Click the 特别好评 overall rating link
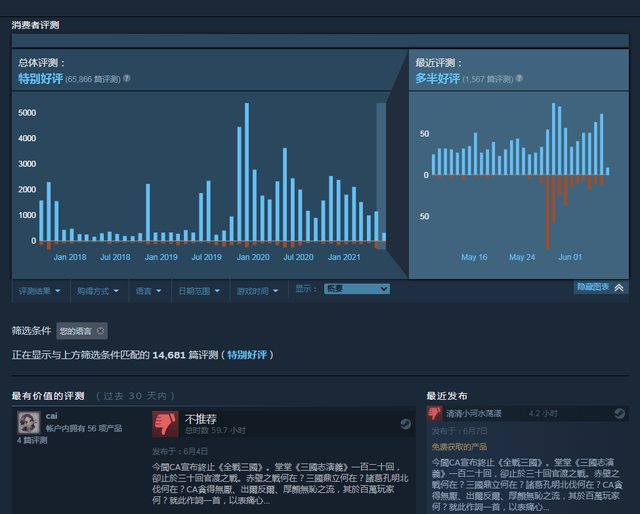640x514 pixels. (41, 78)
